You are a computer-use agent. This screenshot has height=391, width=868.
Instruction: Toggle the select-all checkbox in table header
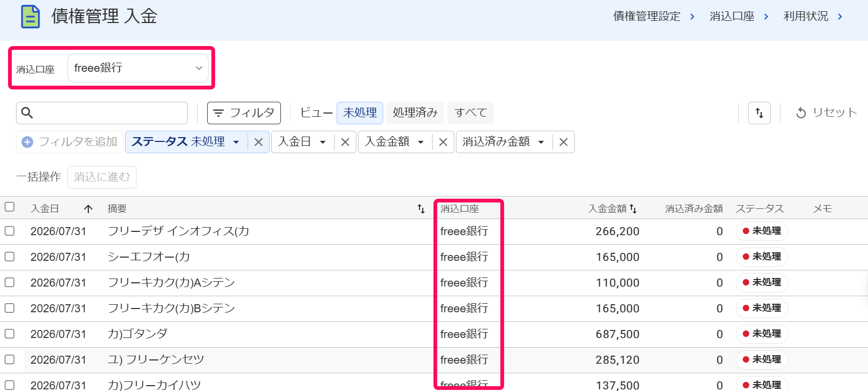tap(10, 207)
